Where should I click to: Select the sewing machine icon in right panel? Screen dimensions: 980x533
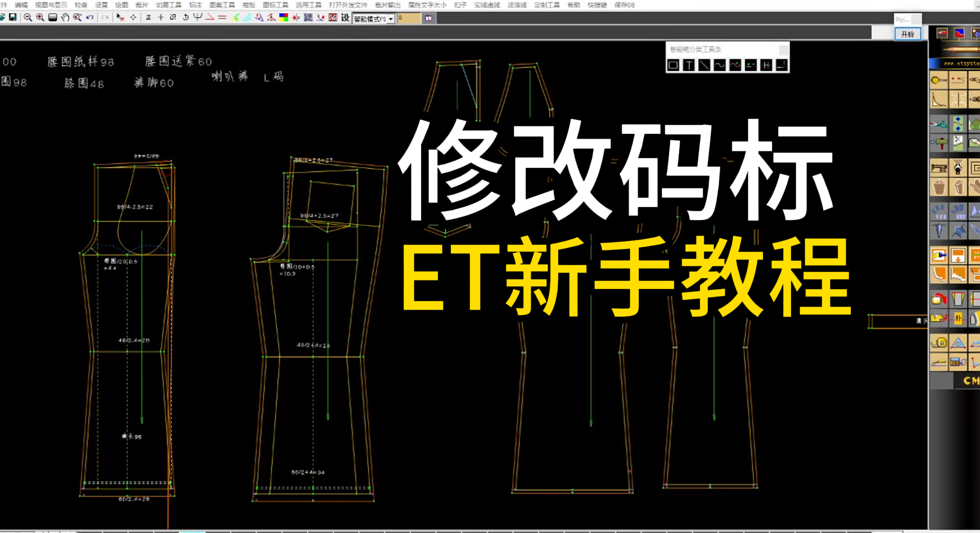click(x=939, y=168)
